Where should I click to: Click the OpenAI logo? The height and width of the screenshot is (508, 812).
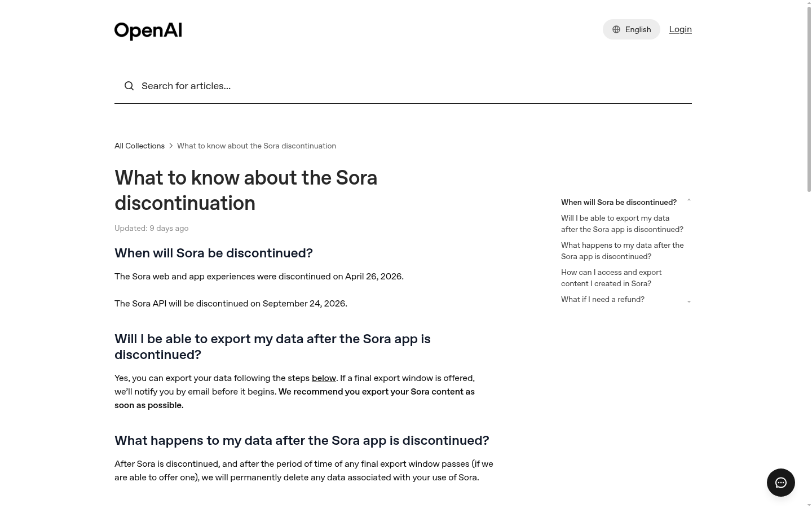pos(148,30)
